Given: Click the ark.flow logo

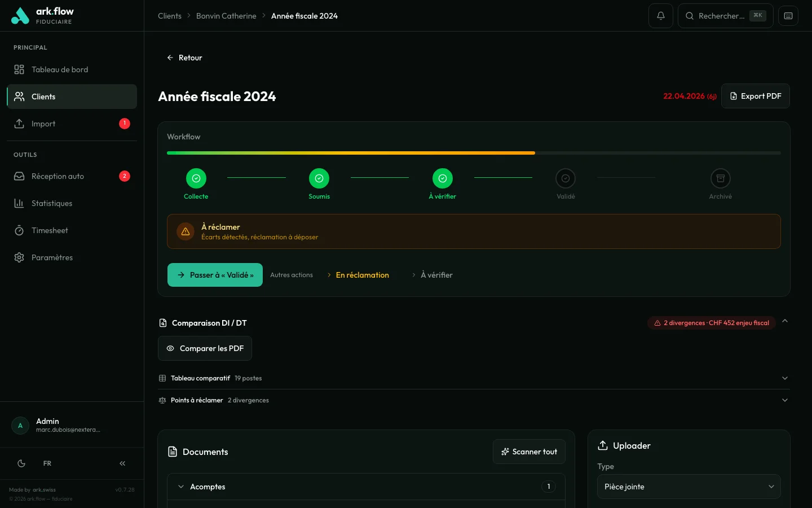Looking at the screenshot, I should pyautogui.click(x=43, y=16).
